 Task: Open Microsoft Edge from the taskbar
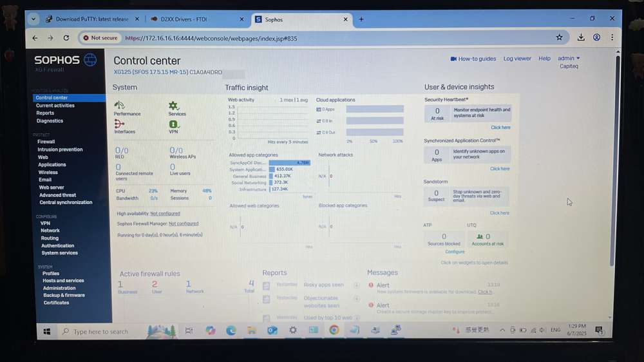point(231,330)
